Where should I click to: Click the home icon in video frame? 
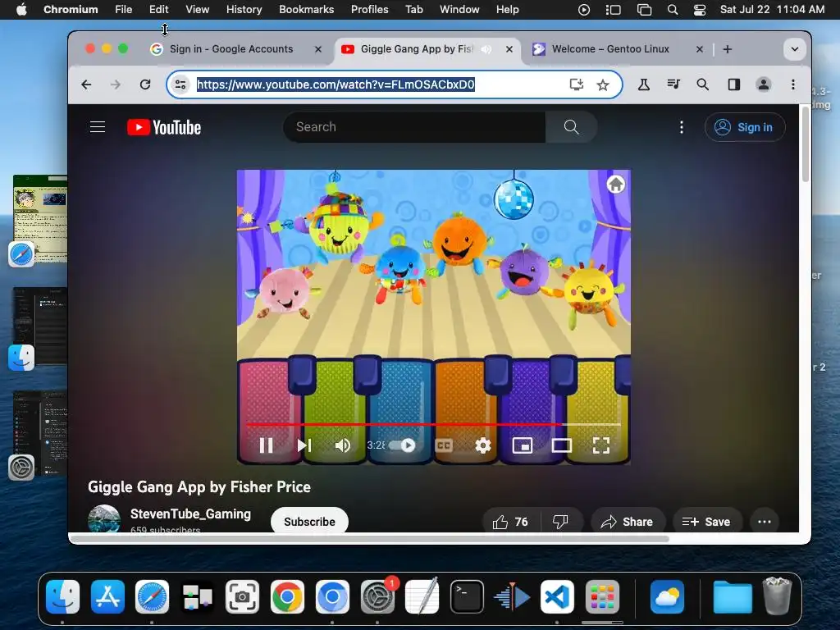point(615,185)
